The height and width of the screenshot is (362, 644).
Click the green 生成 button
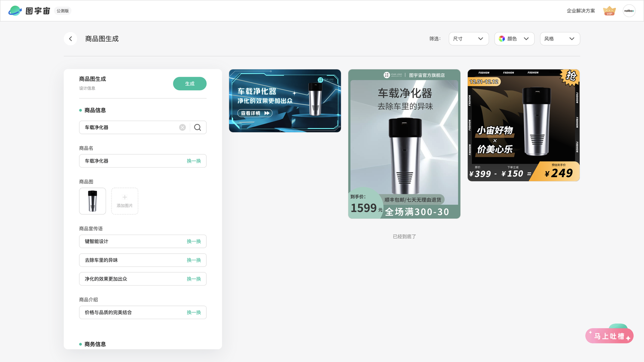[190, 84]
